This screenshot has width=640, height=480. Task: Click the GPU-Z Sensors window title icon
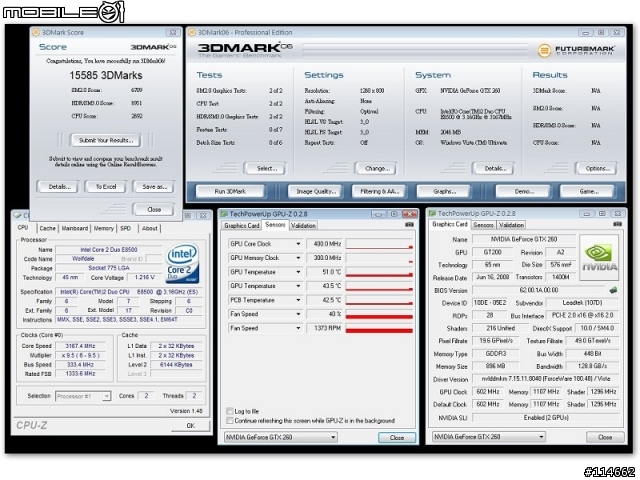click(x=224, y=214)
